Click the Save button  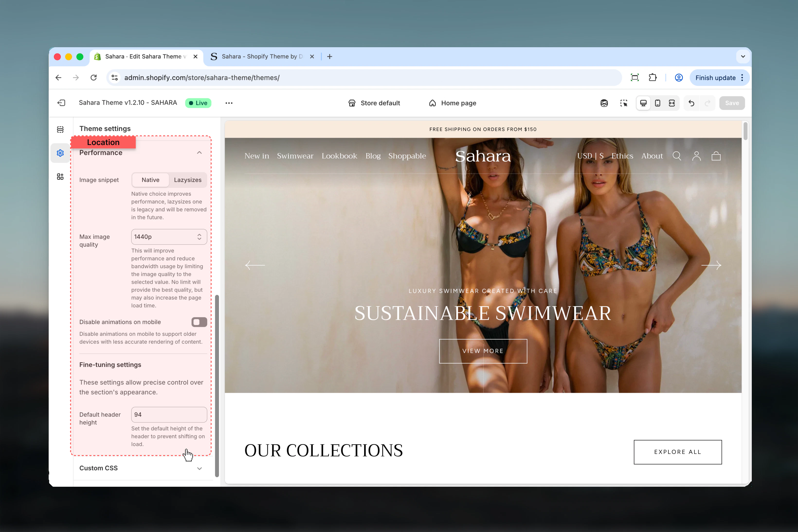732,103
